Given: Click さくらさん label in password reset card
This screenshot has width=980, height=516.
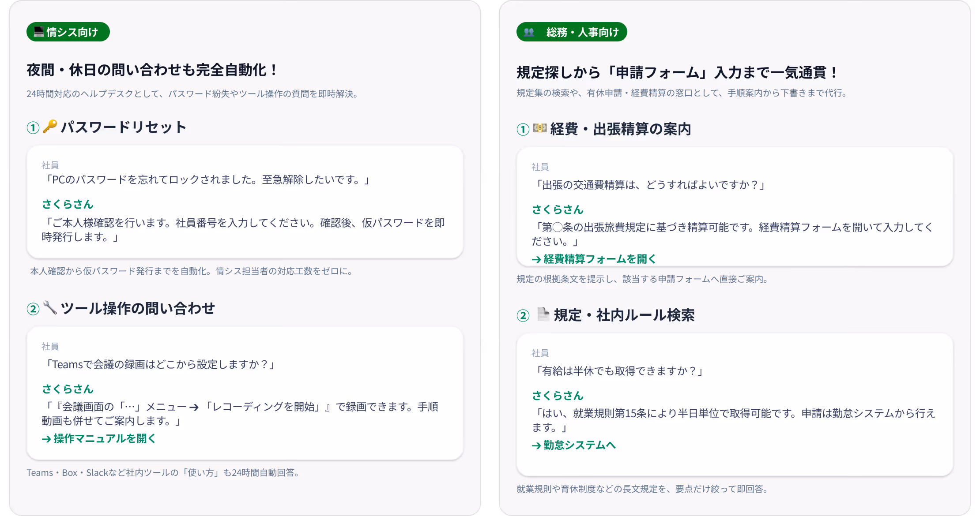Looking at the screenshot, I should click(x=68, y=204).
